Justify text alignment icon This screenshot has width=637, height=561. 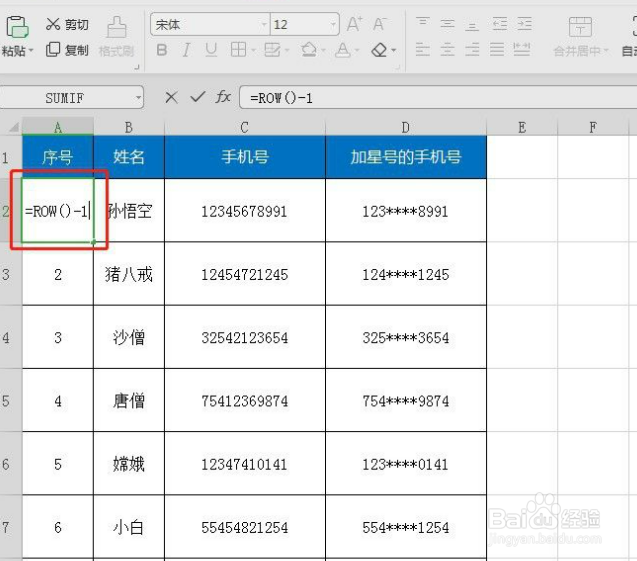496,50
